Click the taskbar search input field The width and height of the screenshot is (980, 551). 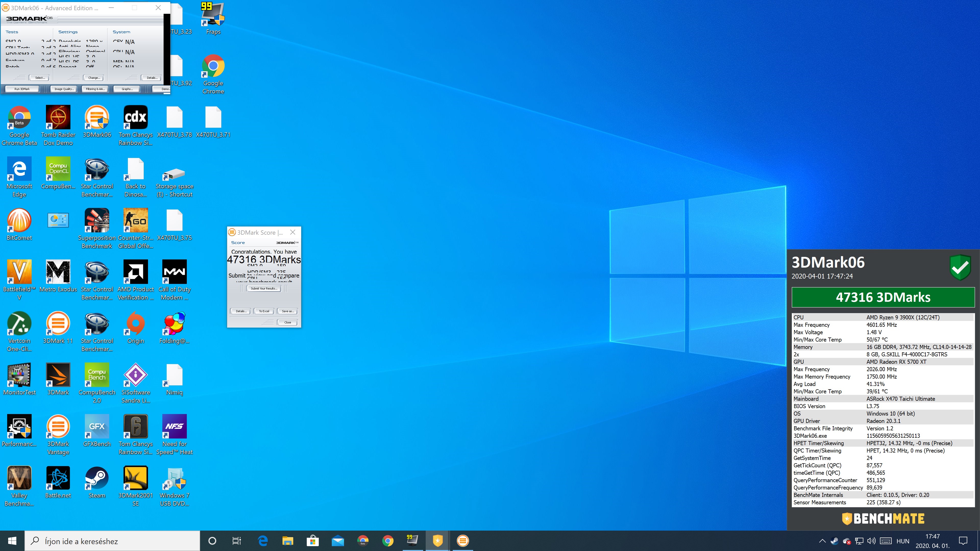pyautogui.click(x=112, y=541)
